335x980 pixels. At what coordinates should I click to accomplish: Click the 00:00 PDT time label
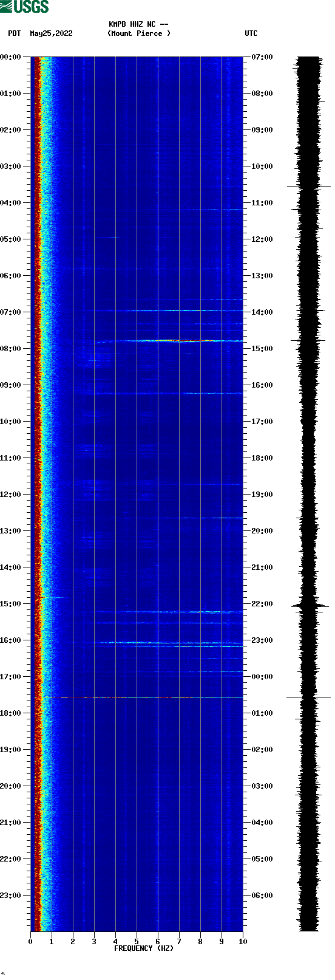(x=11, y=57)
